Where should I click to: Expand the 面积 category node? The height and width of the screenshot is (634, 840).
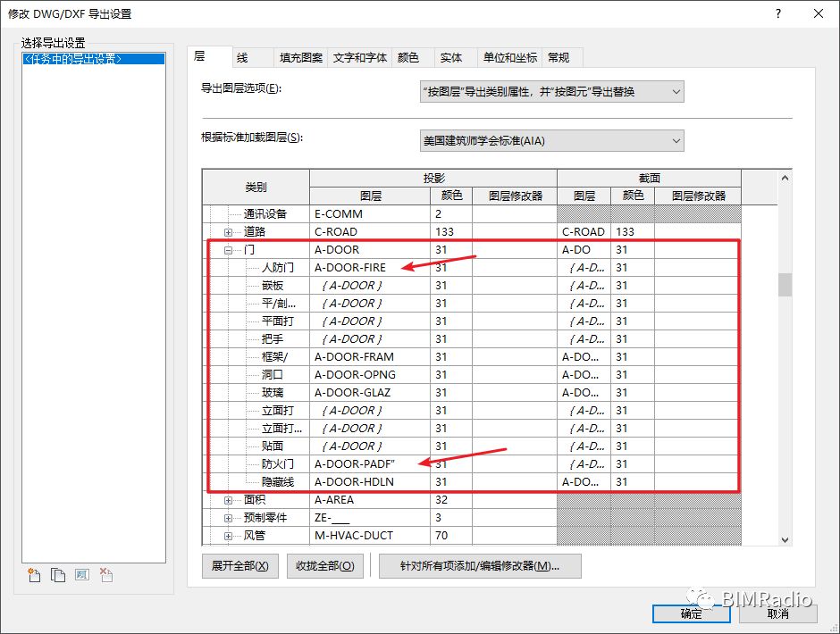click(228, 500)
